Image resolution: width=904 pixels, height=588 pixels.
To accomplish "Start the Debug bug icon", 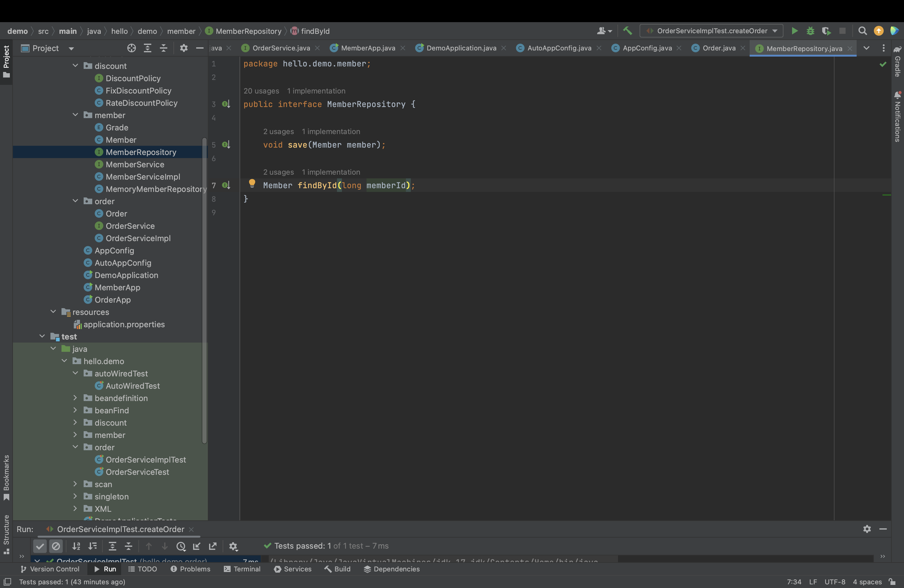I will (810, 31).
